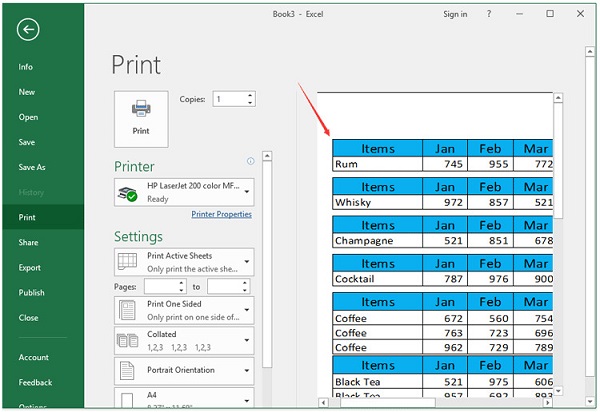Open the Printer Properties link
This screenshot has height=412, width=600.
coord(222,214)
